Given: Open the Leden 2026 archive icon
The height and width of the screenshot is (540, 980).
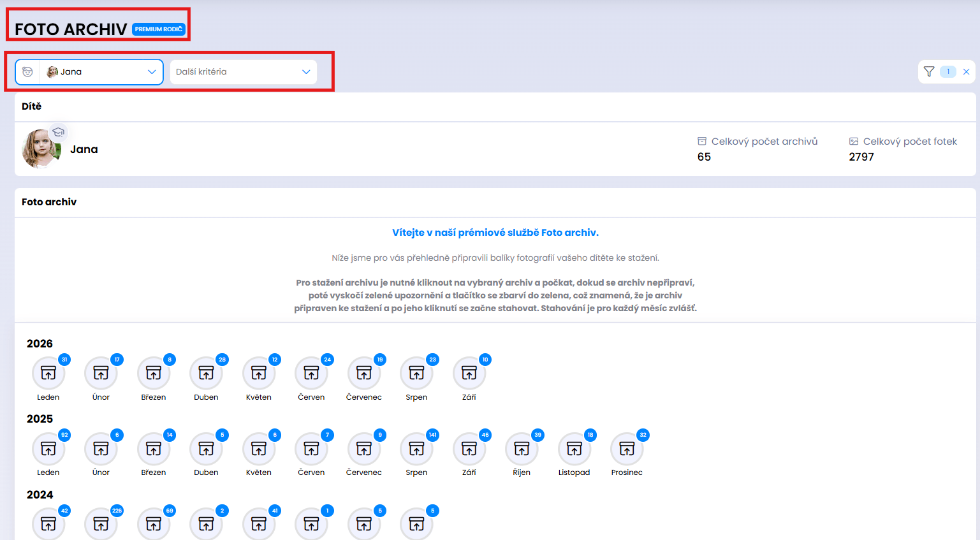Looking at the screenshot, I should (x=48, y=374).
